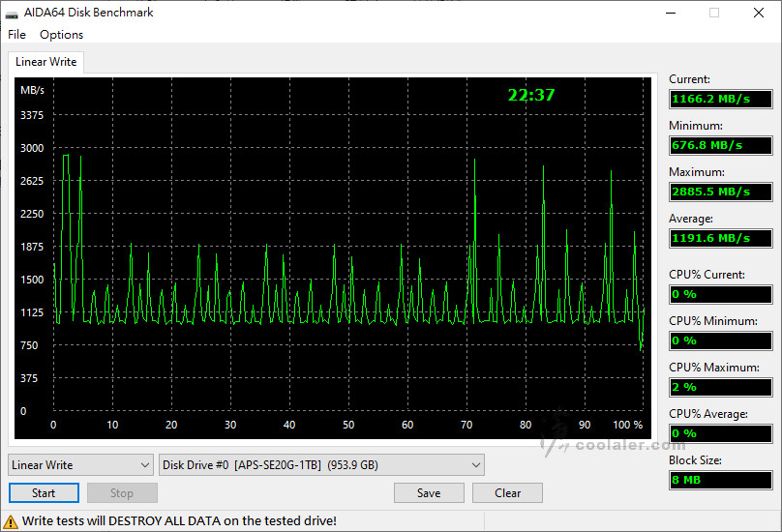782x532 pixels.
Task: Click the Average speed value 1191.6 MB/s
Action: click(x=721, y=238)
